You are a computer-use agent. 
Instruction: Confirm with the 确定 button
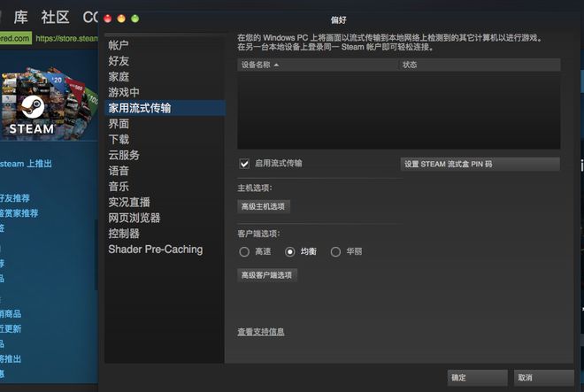point(477,378)
